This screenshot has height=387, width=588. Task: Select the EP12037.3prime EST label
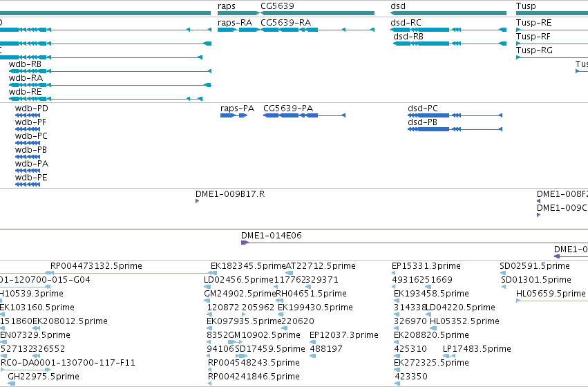click(344, 335)
